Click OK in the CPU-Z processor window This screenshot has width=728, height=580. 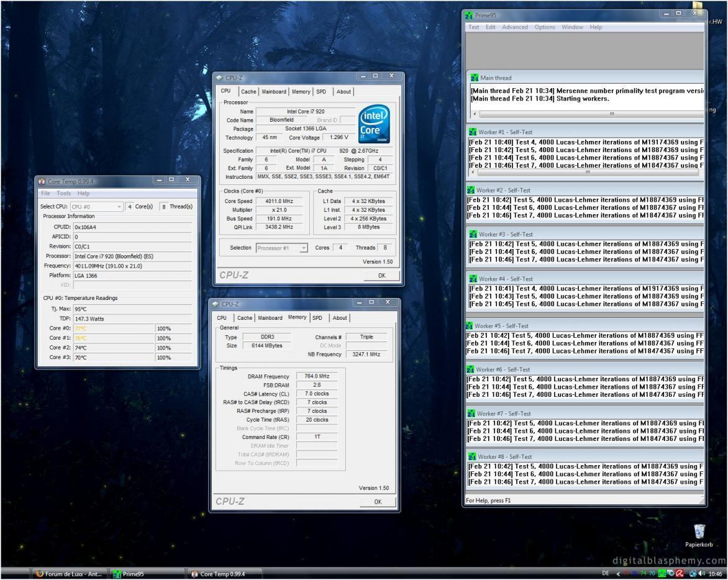click(381, 276)
